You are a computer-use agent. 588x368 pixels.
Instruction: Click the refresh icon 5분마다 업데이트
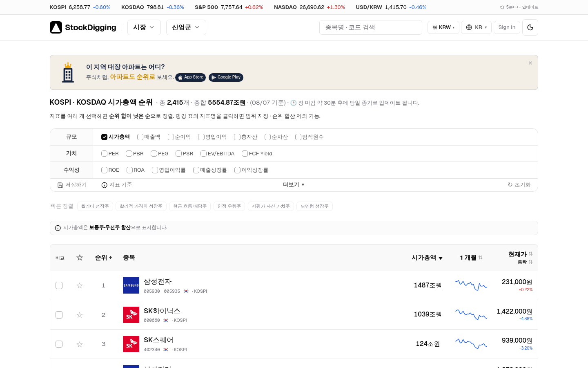pos(502,7)
